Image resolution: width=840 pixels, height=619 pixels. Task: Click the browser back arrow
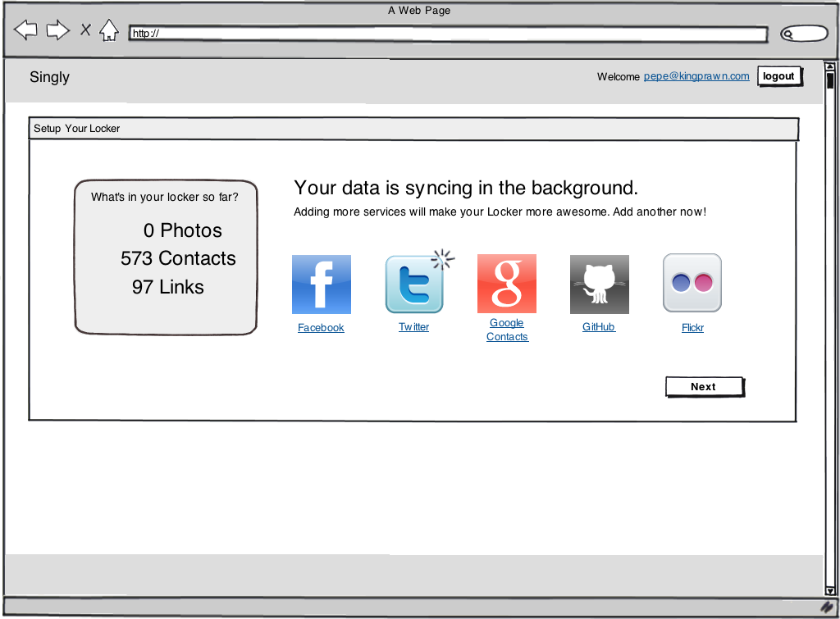[25, 30]
